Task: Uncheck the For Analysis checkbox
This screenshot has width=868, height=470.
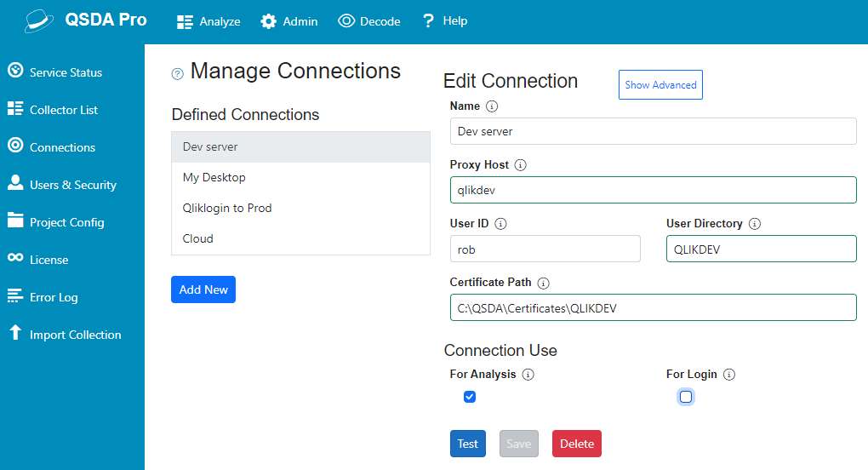Action: click(x=470, y=397)
